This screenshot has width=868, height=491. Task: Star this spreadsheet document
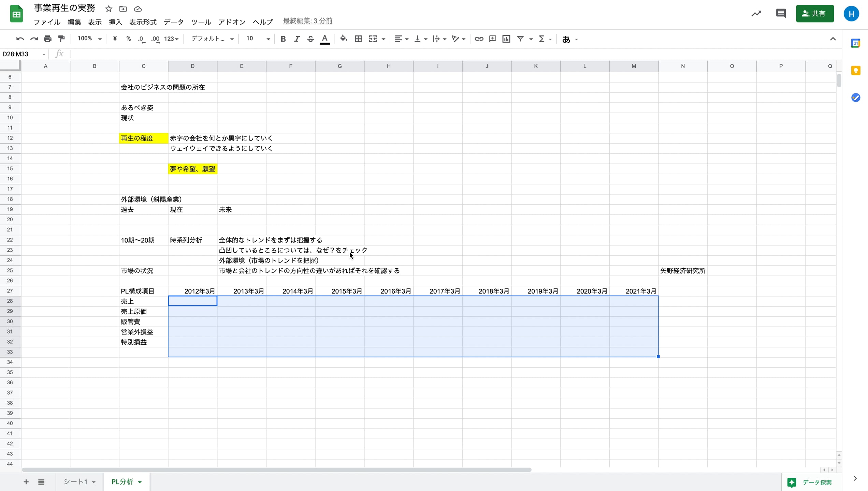click(x=108, y=9)
